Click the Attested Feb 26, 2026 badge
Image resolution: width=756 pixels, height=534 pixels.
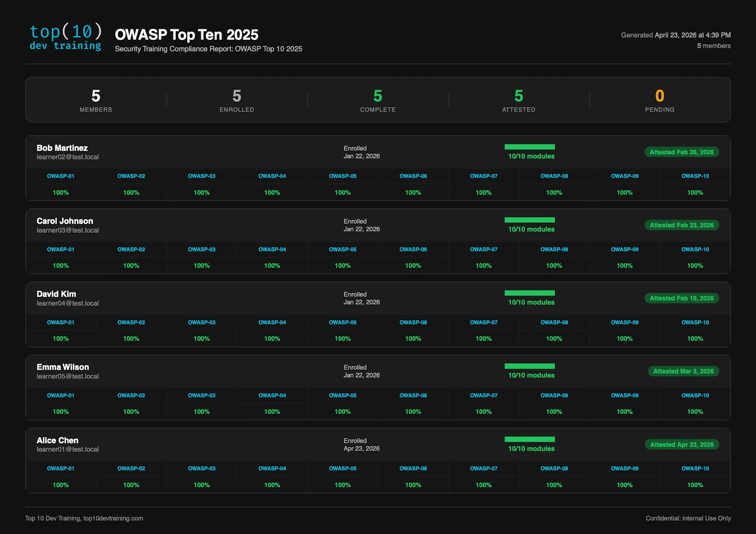682,152
